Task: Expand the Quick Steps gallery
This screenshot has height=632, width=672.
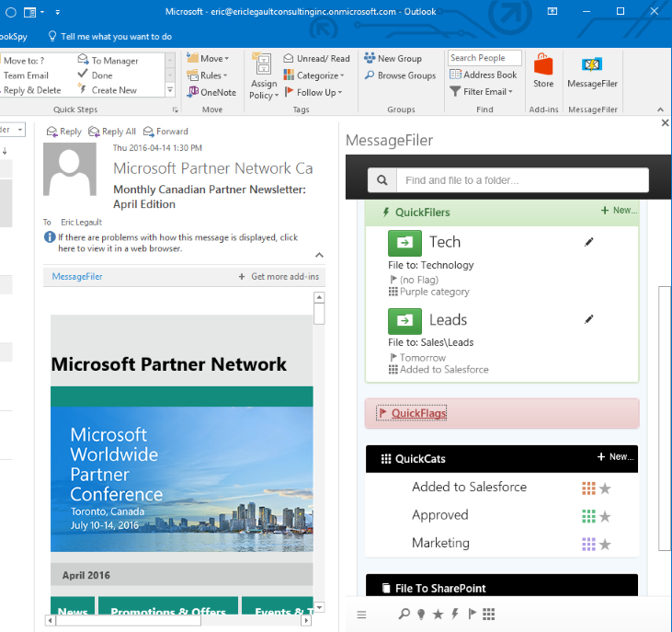Action: [x=170, y=90]
